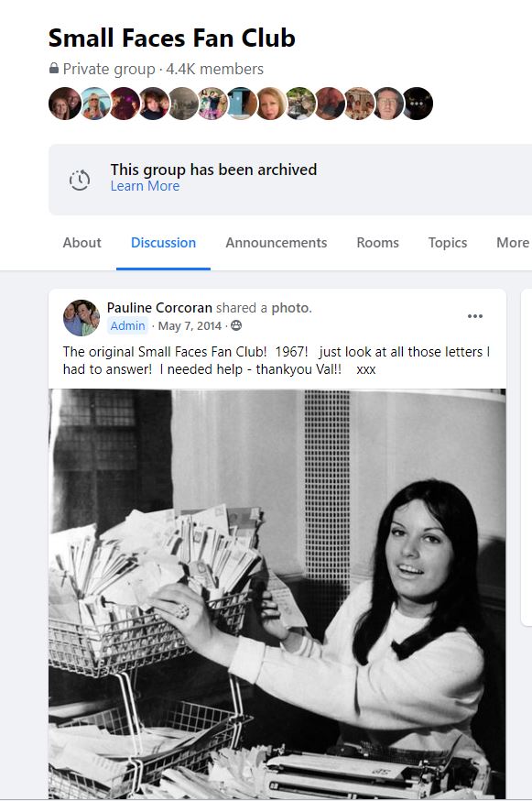Open the black and white fan club photo
The width and height of the screenshot is (532, 801).
pyautogui.click(x=277, y=594)
